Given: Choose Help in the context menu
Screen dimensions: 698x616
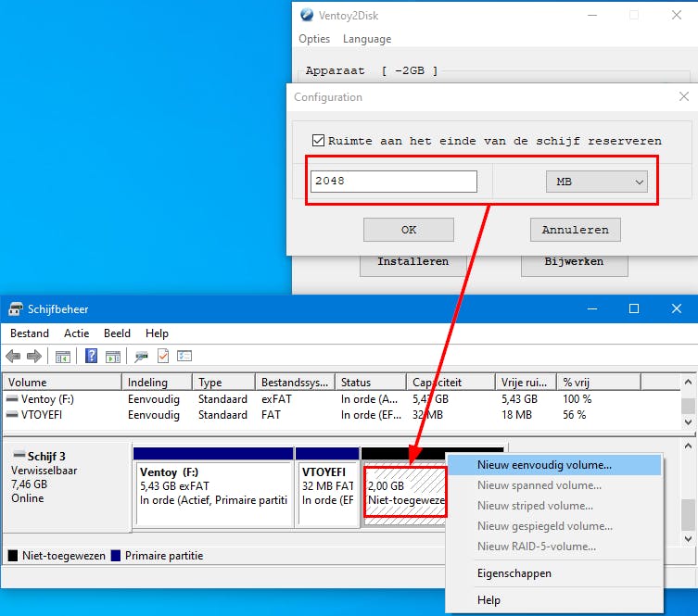Looking at the screenshot, I should click(554, 600).
